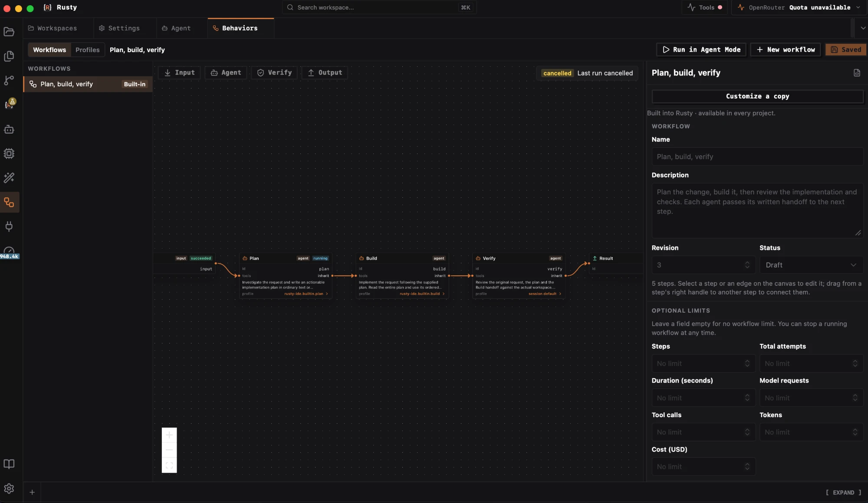Screen dimensions: 868x503
Task: Open the copy files sidebar icon
Action: (9, 56)
